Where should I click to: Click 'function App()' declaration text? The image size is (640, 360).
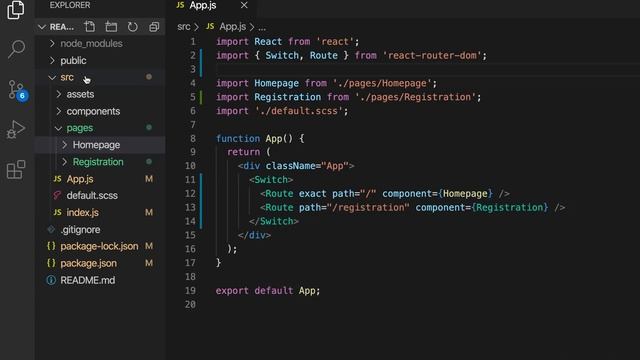[x=254, y=139]
